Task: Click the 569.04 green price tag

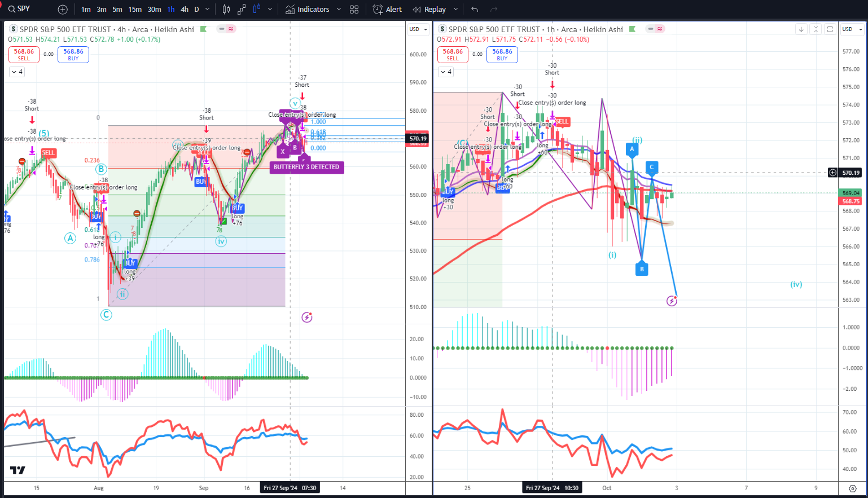Action: [851, 193]
